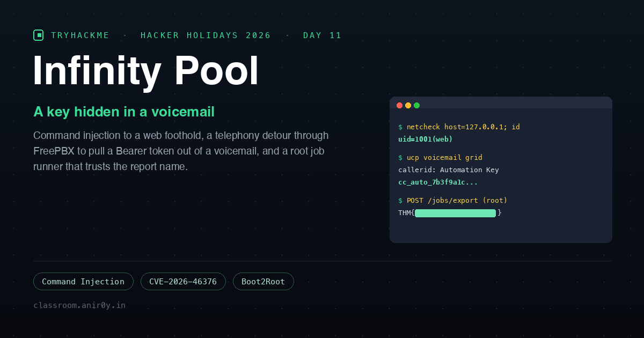Screen dimensions: 644x338
Task: Click the terminal window title bar
Action: coord(501,102)
